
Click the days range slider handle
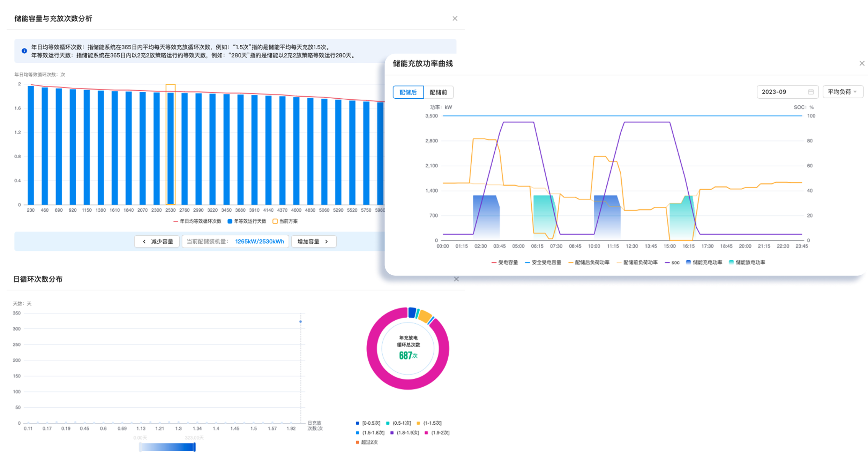(194, 447)
